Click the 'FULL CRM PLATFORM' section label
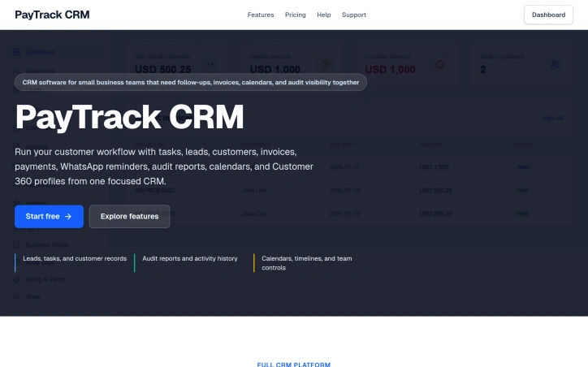588x367 pixels. (x=294, y=365)
